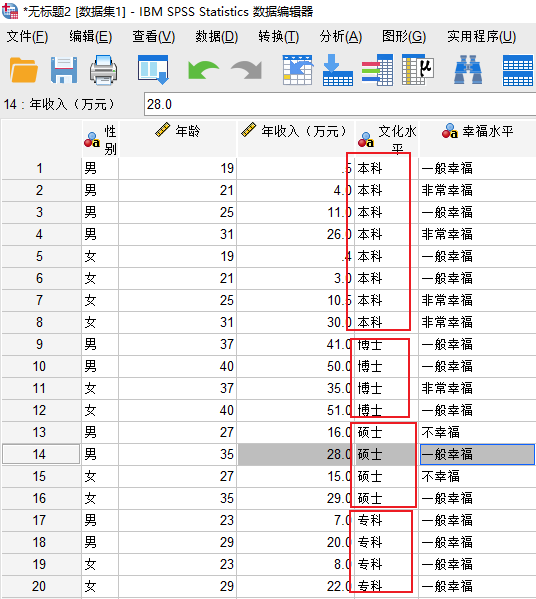Click 硕士 cell in row 13
This screenshot has height=599, width=536.
387,432
